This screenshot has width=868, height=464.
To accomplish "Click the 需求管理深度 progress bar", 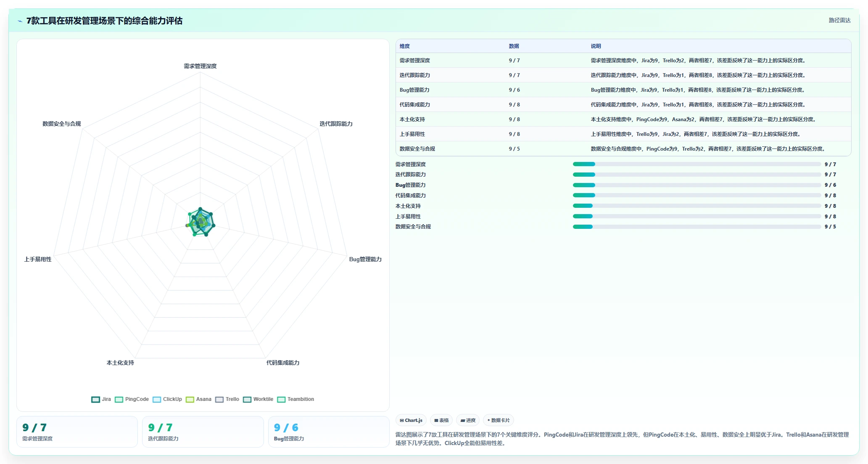I will (697, 164).
